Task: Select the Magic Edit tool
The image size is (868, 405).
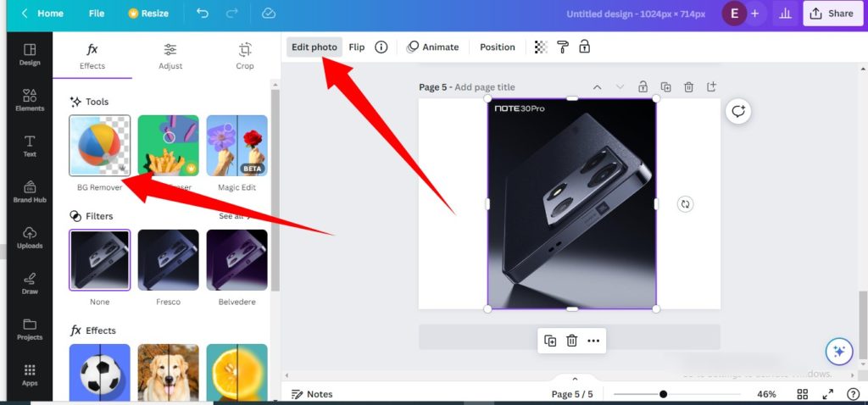Action: coord(237,146)
